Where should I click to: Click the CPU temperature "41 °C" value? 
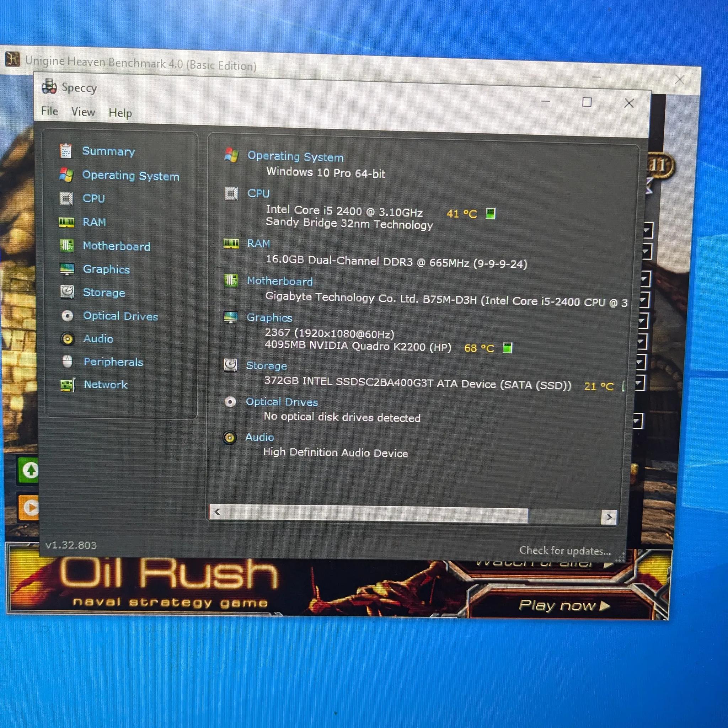pos(462,214)
